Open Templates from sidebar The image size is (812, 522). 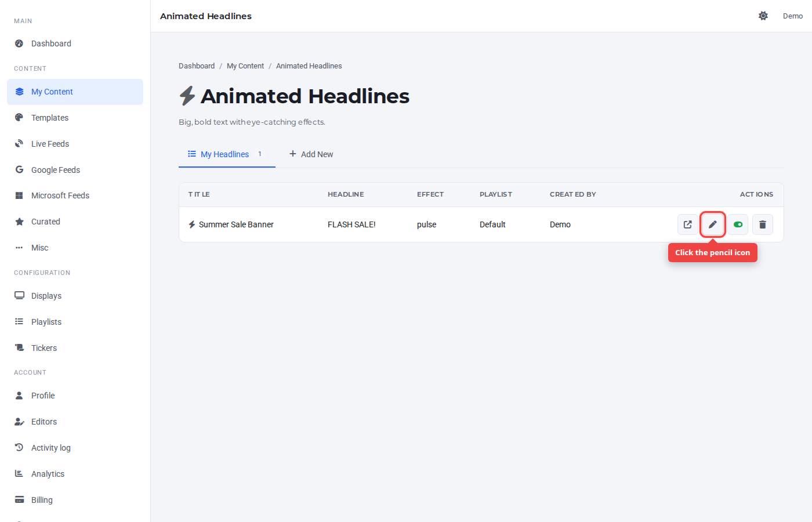pyautogui.click(x=75, y=118)
